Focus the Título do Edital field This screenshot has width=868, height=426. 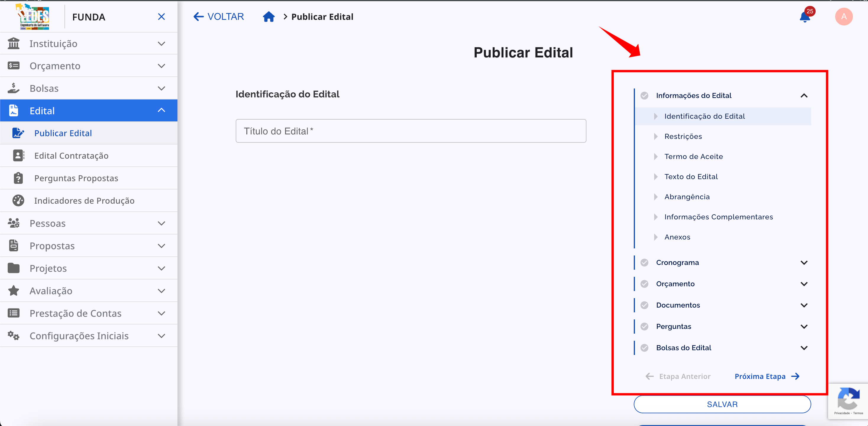click(x=410, y=131)
